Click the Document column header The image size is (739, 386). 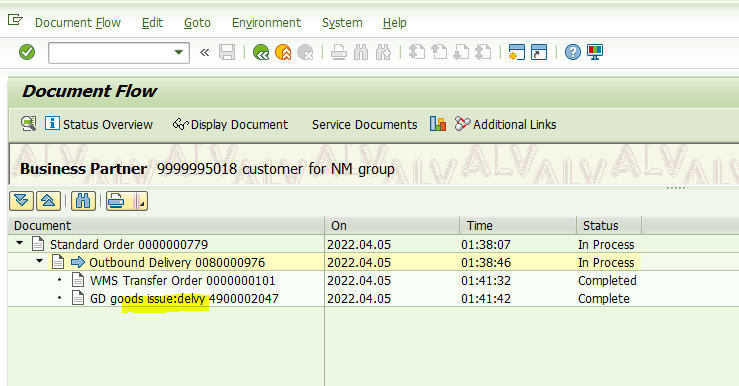pos(166,226)
